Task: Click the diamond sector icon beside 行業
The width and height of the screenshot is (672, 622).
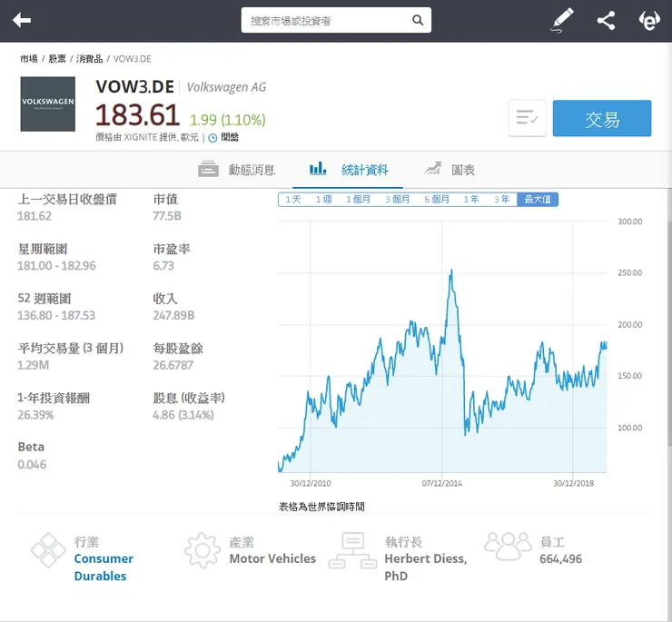Action: pyautogui.click(x=48, y=550)
